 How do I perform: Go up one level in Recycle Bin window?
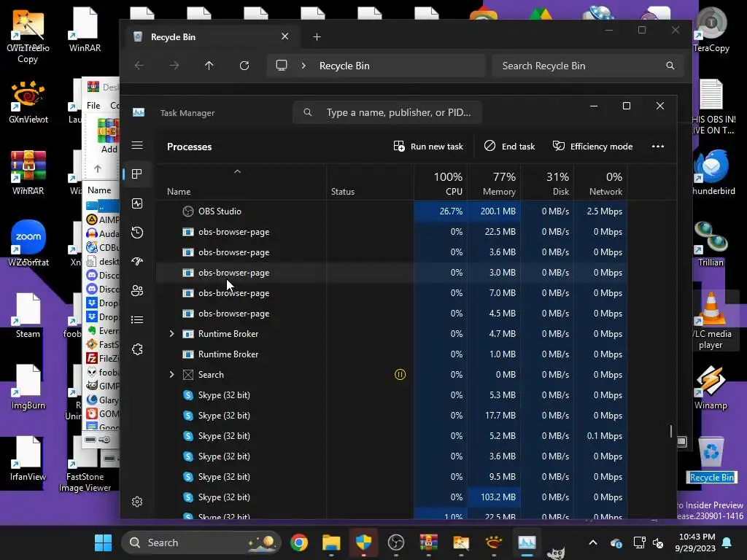pos(209,66)
